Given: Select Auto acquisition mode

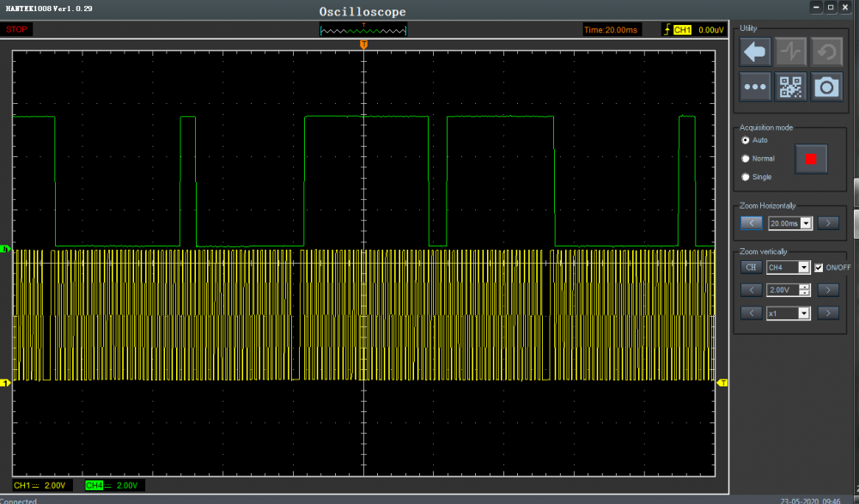Looking at the screenshot, I should [746, 140].
